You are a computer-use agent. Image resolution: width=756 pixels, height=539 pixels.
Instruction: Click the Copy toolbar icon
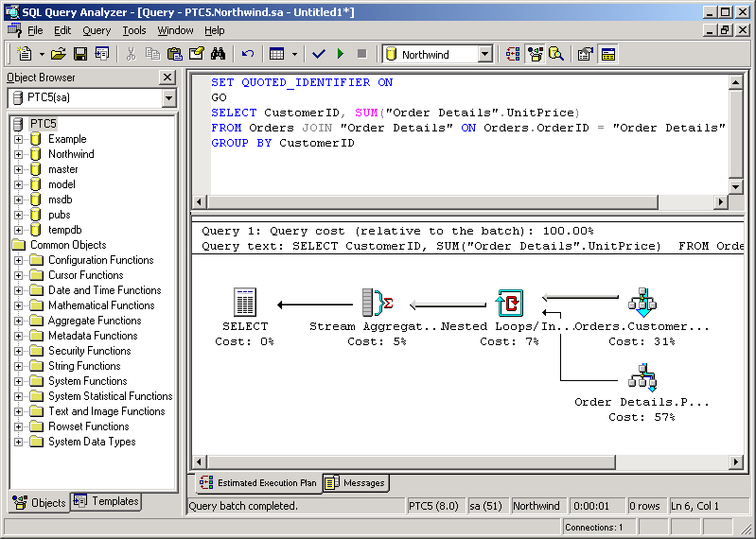pyautogui.click(x=152, y=54)
